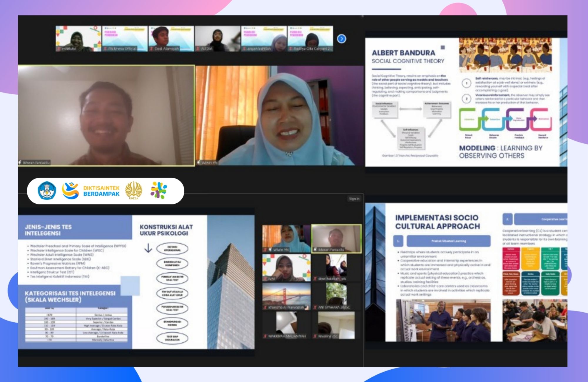The width and height of the screenshot is (588, 382).
Task: Click the golden UNESA logo
Action: point(134,190)
